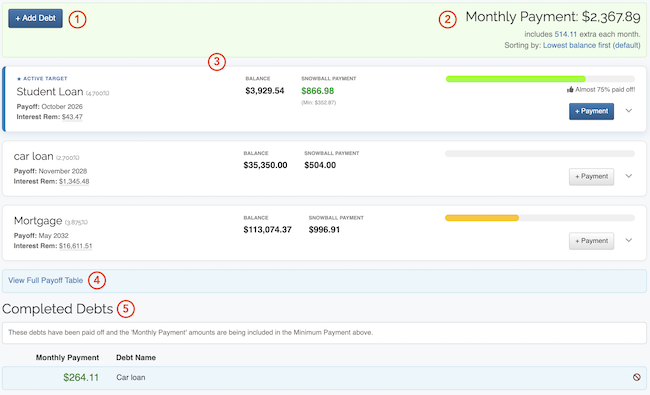650x395 pixels.
Task: Expand the Student Loan details chevron
Action: [629, 111]
